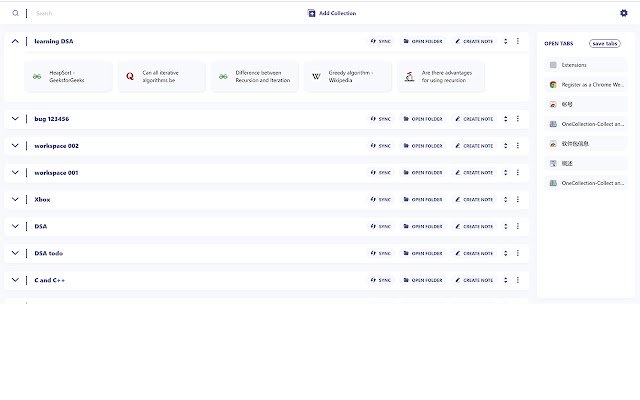Sync the C and C++ collection
Image resolution: width=640 pixels, height=400 pixels.
point(380,280)
